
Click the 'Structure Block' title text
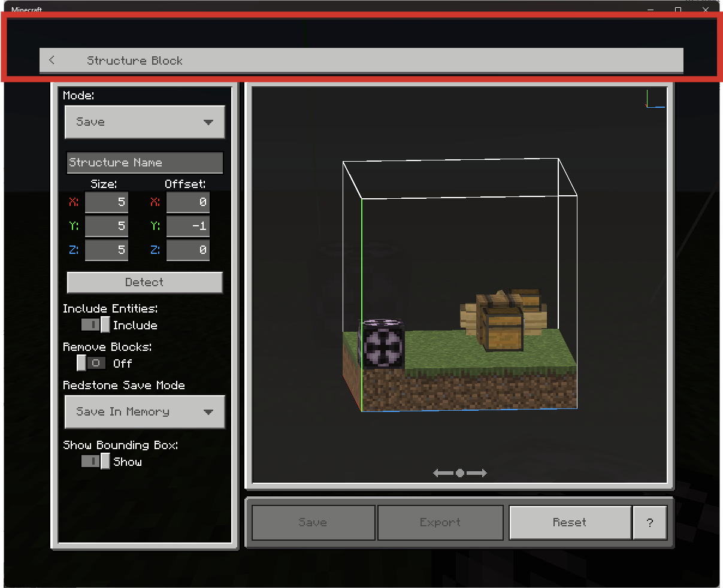point(135,60)
